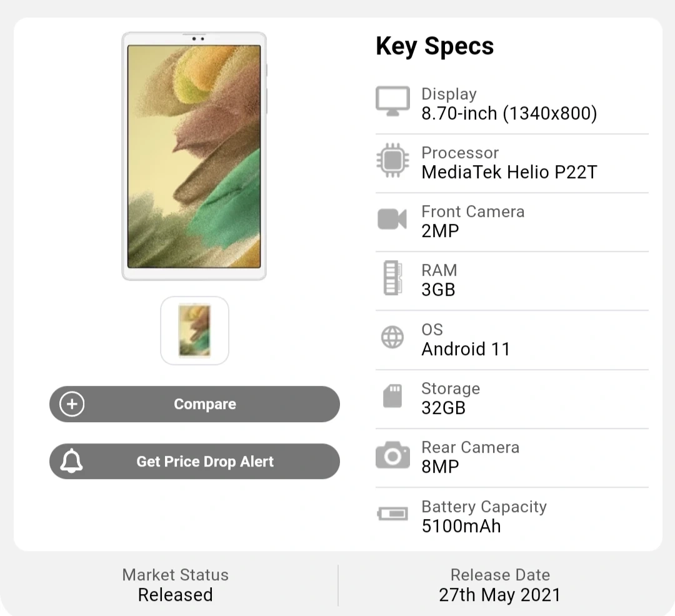The image size is (675, 616).
Task: Click the Battery Capacity icon
Action: [392, 515]
